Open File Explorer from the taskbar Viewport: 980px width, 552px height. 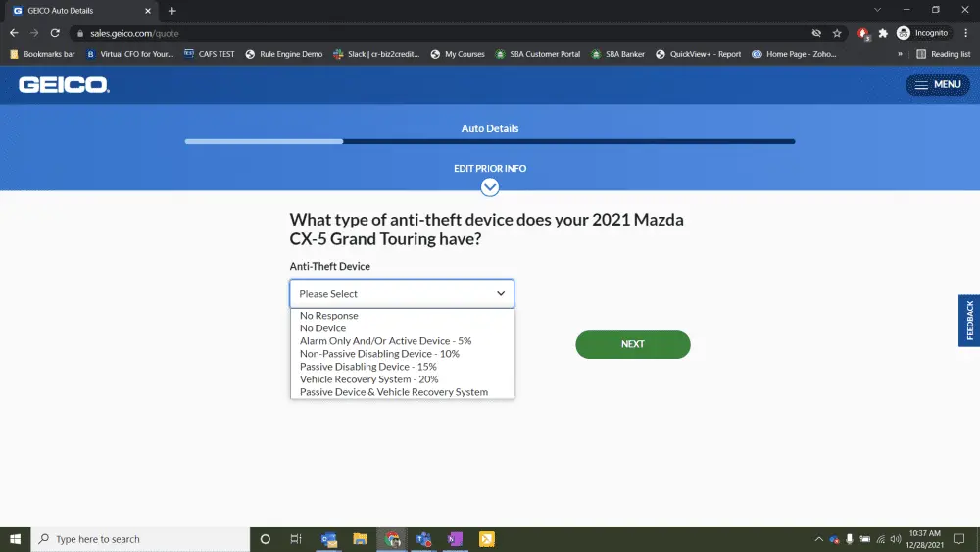[360, 539]
